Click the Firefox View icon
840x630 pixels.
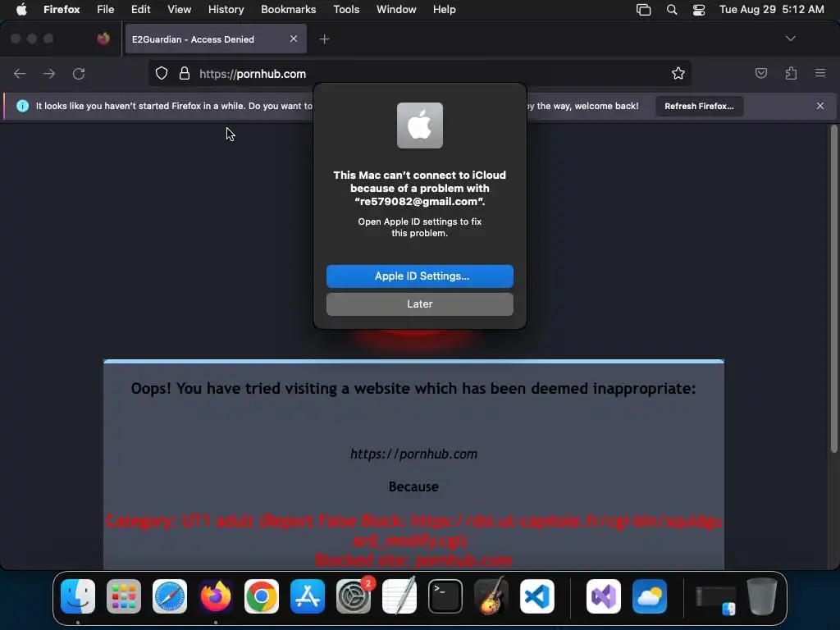(x=103, y=39)
